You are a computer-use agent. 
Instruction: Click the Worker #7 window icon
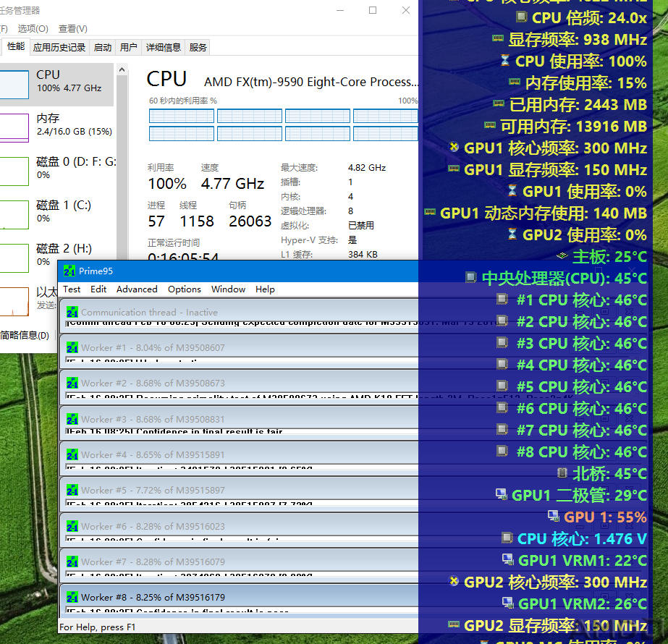click(x=72, y=562)
